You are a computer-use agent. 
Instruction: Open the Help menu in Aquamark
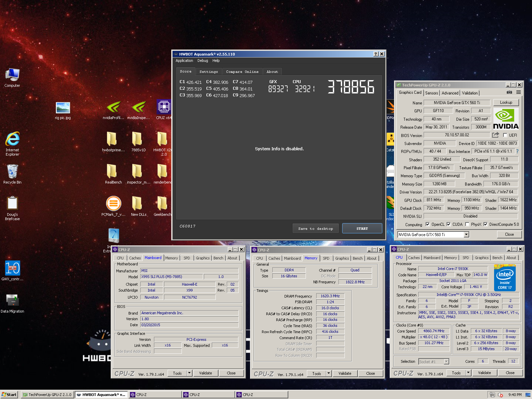(x=216, y=61)
